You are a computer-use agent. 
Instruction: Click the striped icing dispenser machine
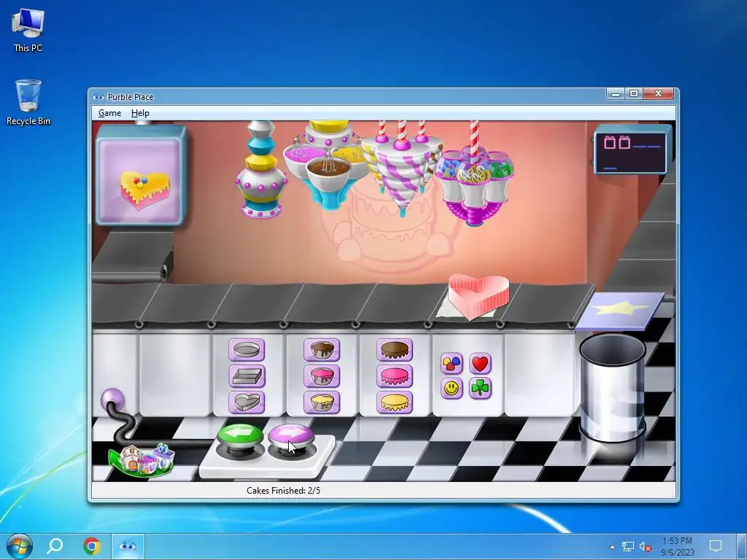tap(403, 167)
